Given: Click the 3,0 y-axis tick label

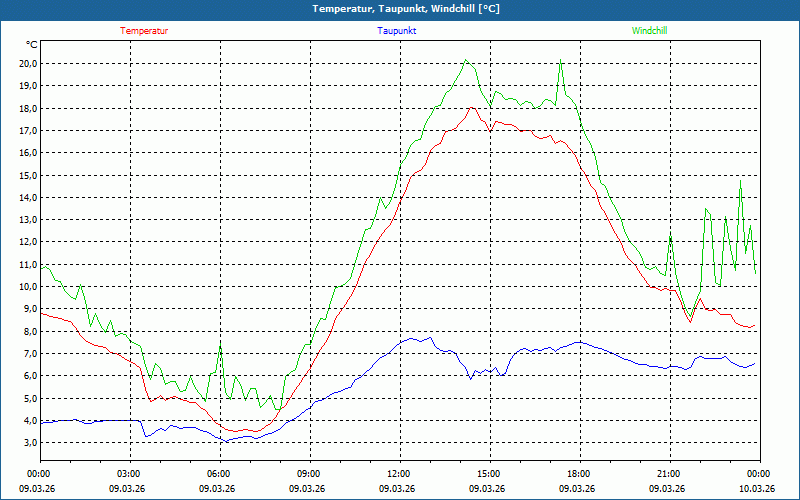Looking at the screenshot, I should click(30, 443).
